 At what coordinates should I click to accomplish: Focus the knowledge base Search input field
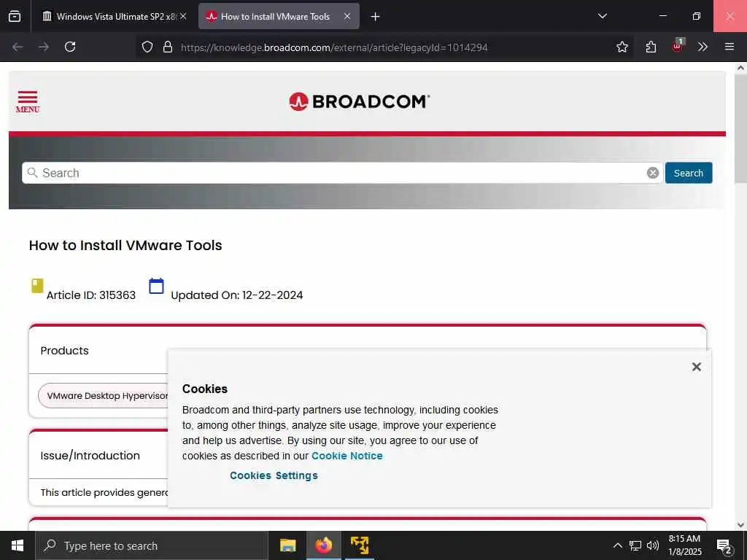tap(342, 173)
